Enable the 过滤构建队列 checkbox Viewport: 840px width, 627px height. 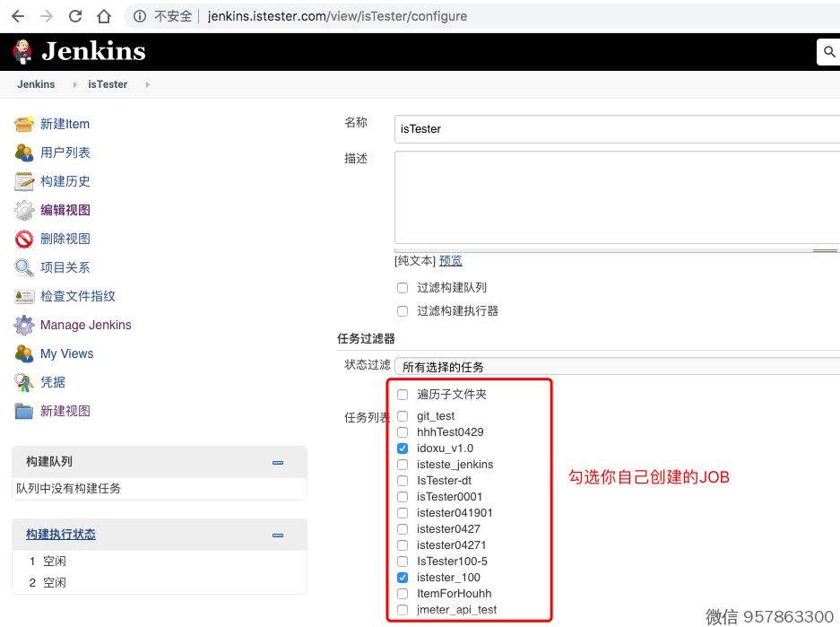[x=403, y=288]
